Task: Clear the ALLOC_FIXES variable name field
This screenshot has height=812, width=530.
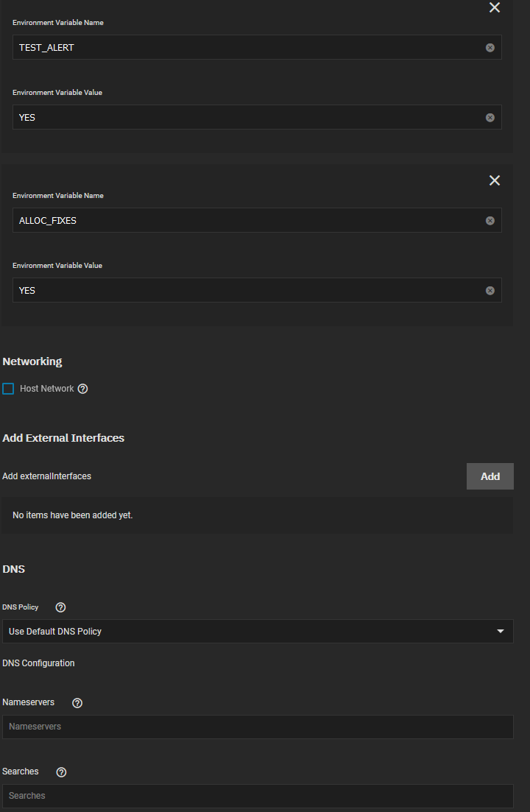Action: point(490,221)
